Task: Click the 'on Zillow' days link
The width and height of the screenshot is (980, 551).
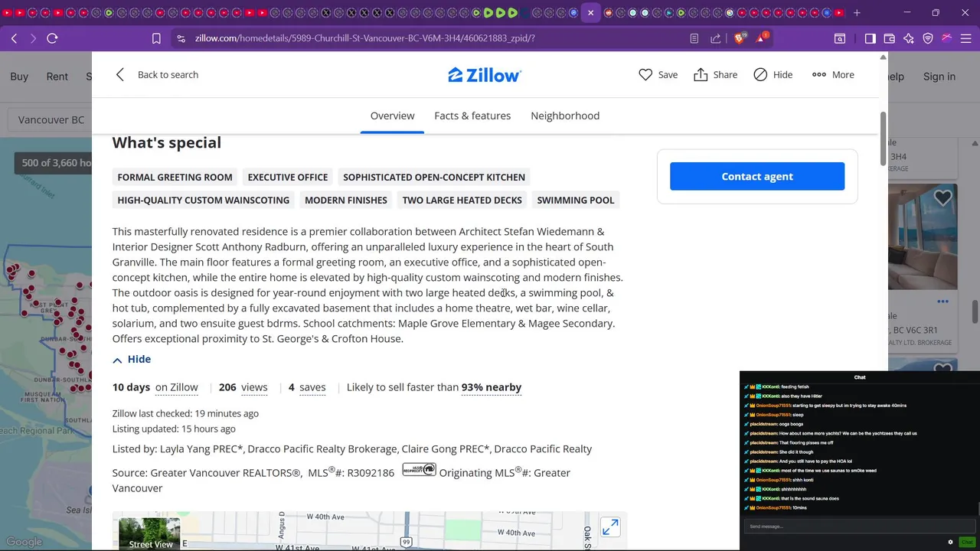Action: (x=177, y=387)
